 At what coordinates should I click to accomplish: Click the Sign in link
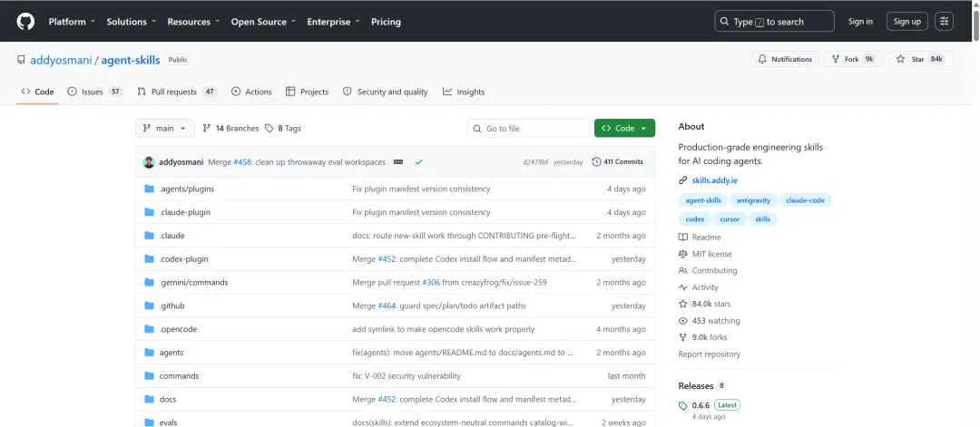[860, 21]
